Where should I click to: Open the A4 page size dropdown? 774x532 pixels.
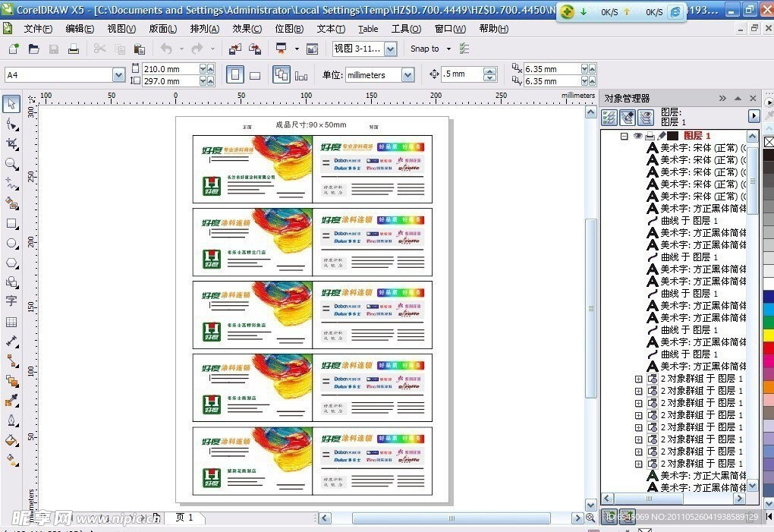pyautogui.click(x=118, y=75)
